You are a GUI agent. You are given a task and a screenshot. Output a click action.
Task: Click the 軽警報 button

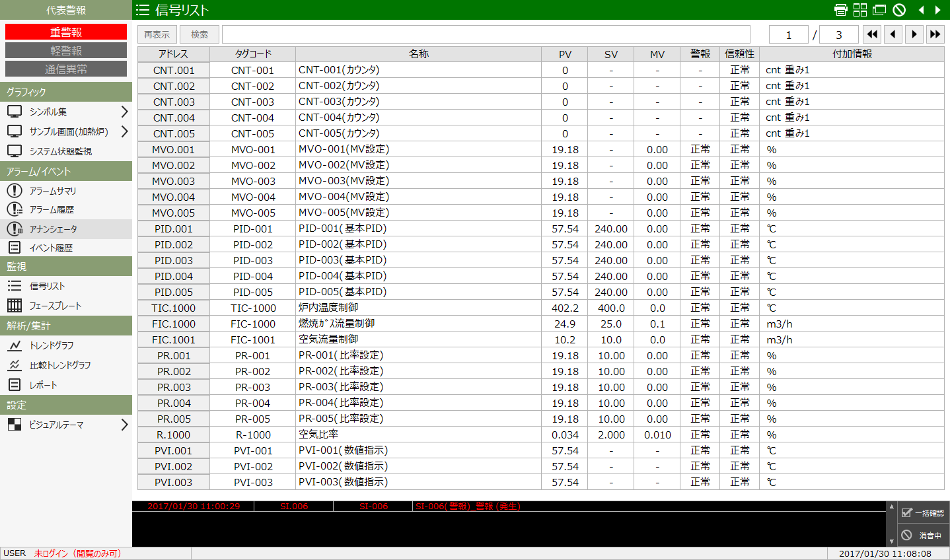66,50
